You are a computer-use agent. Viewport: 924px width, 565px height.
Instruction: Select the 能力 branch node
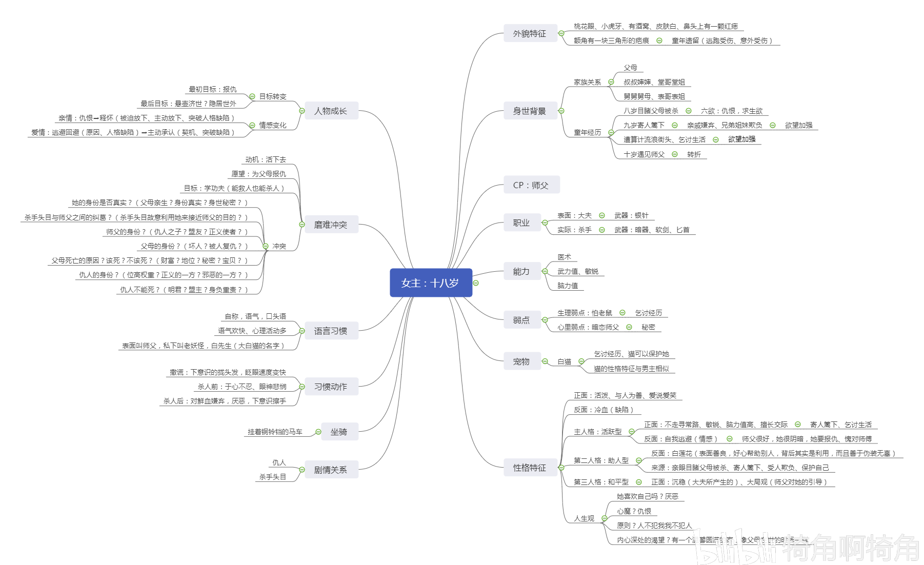click(x=522, y=271)
